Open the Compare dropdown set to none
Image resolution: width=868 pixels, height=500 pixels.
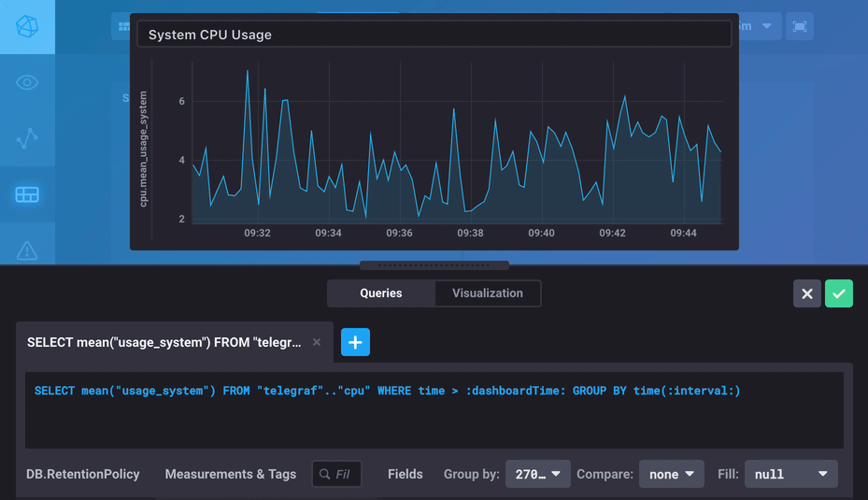click(671, 474)
